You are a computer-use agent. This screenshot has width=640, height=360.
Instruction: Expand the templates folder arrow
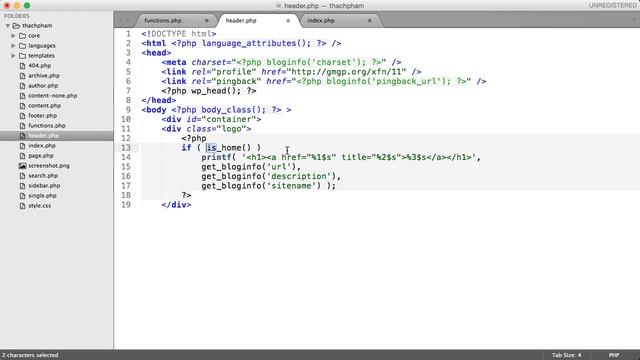tap(13, 56)
